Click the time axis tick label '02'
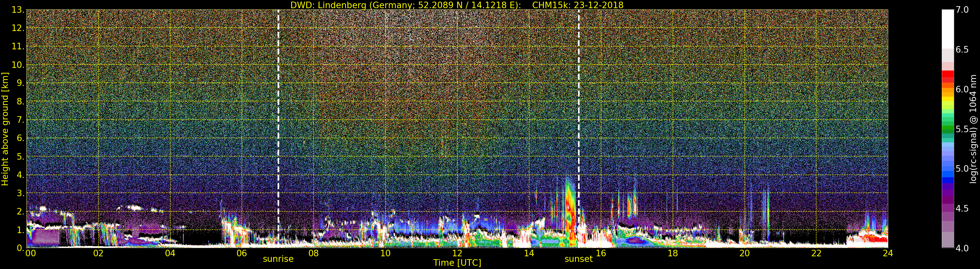 [x=98, y=253]
